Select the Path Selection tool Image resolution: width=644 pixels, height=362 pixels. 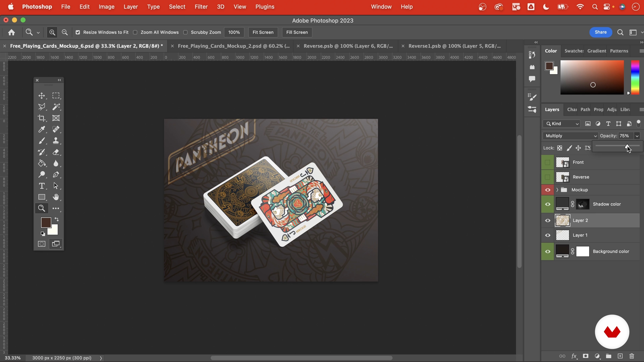[56, 186]
